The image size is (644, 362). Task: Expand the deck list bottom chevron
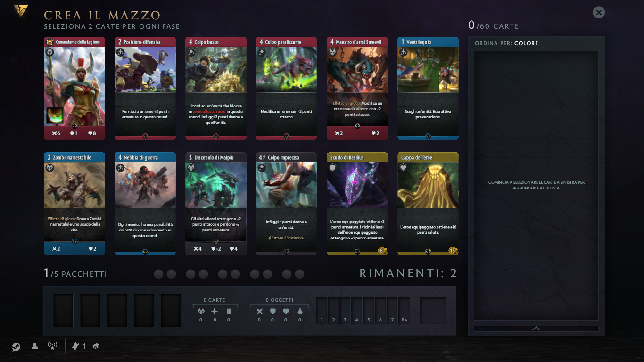536,329
